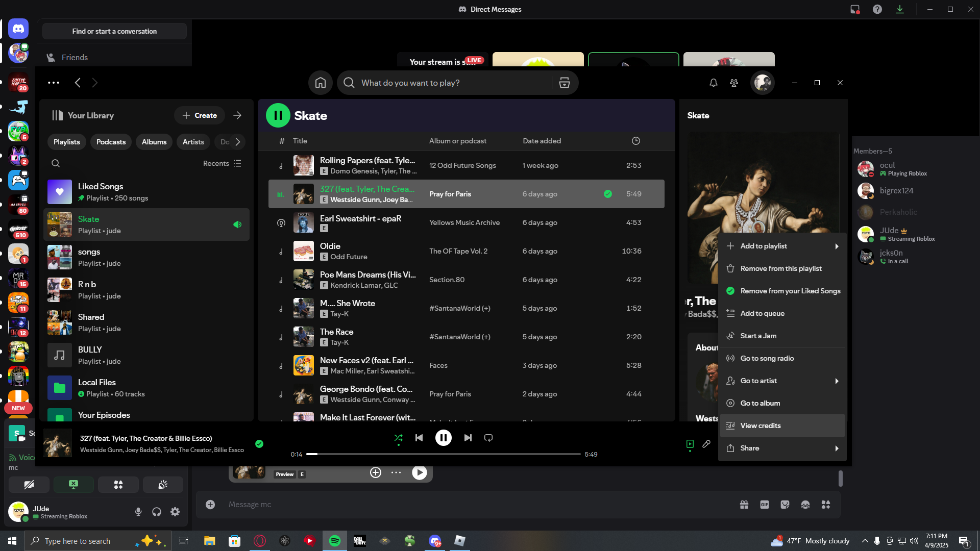This screenshot has height=551, width=980.
Task: Go to previous track
Action: pos(419,438)
